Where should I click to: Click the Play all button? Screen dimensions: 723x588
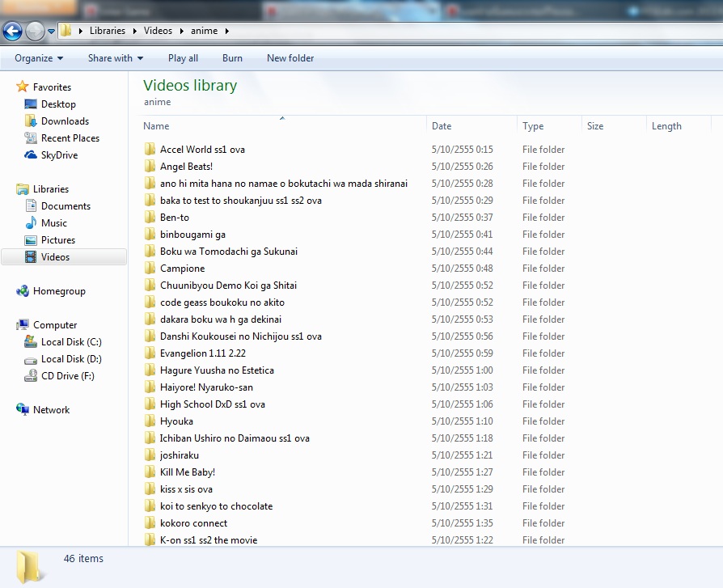click(183, 58)
